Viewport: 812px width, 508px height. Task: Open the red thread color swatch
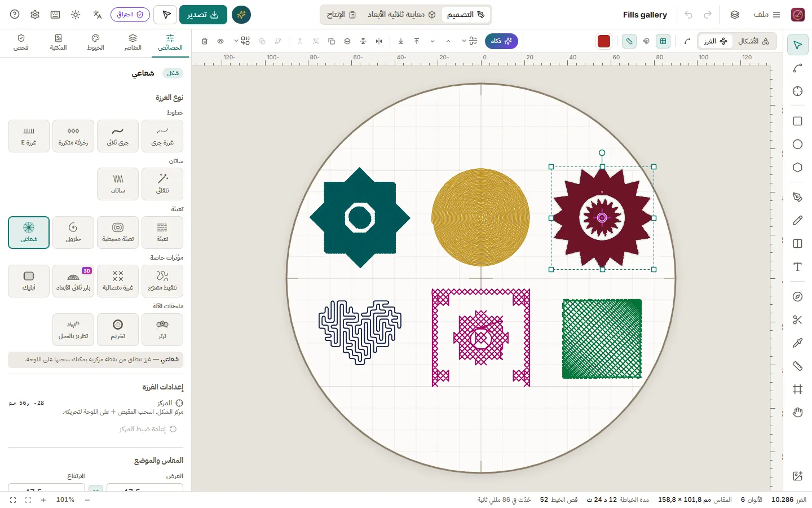604,41
